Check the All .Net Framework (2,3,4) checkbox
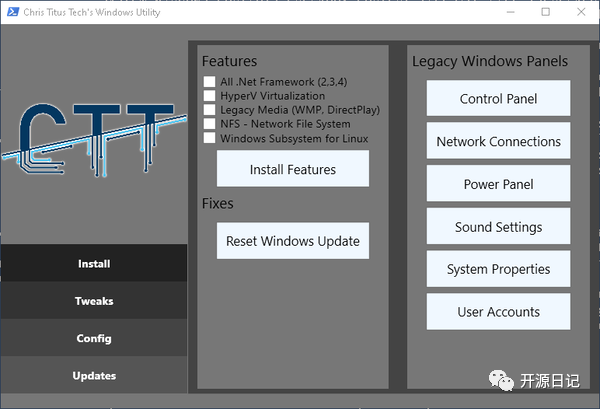 (209, 81)
